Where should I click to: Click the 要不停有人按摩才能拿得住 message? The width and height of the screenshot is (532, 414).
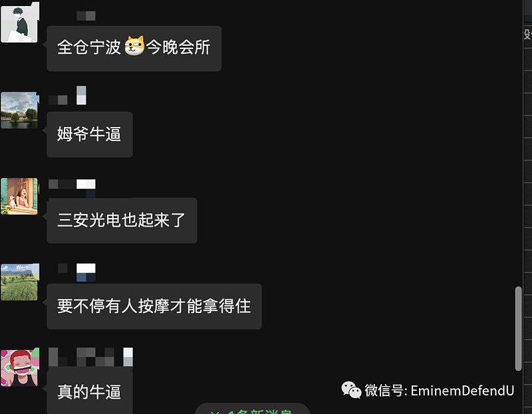(x=154, y=306)
